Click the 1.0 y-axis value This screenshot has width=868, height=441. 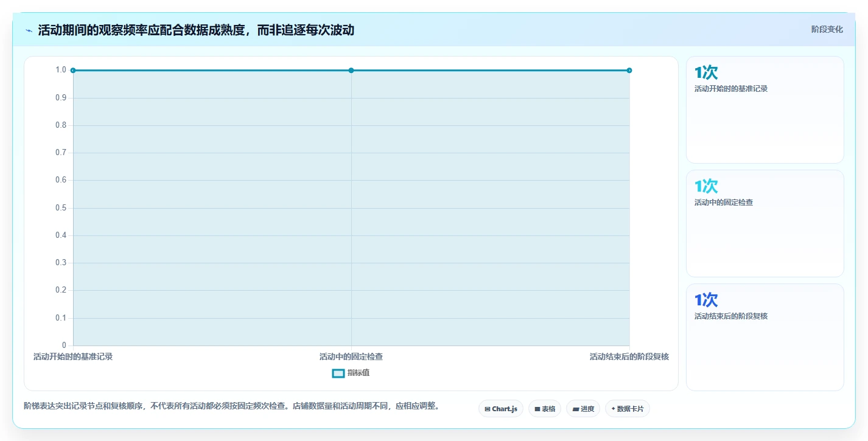61,70
